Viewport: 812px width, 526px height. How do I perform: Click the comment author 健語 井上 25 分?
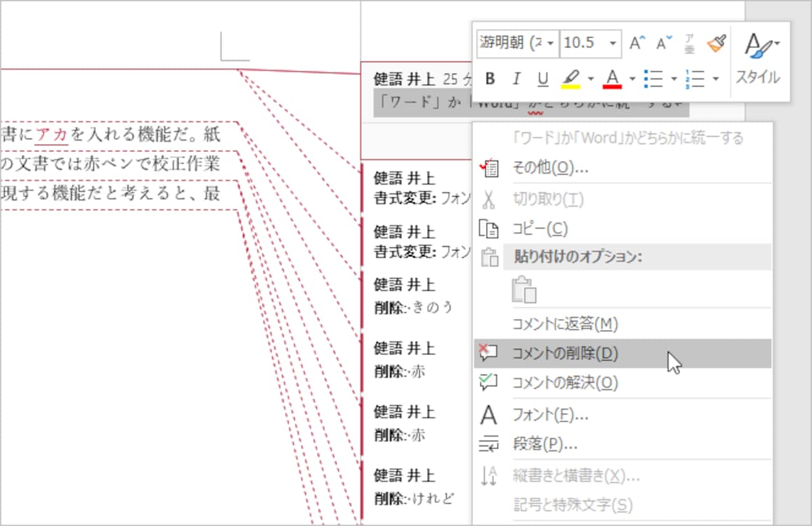424,78
